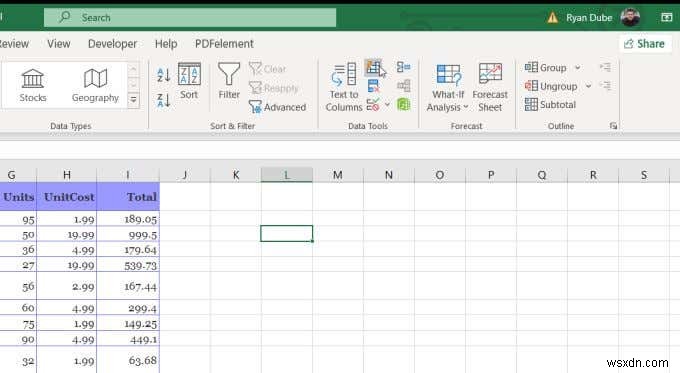Open Advanced filter options
The height and width of the screenshot is (373, 680).
point(278,107)
